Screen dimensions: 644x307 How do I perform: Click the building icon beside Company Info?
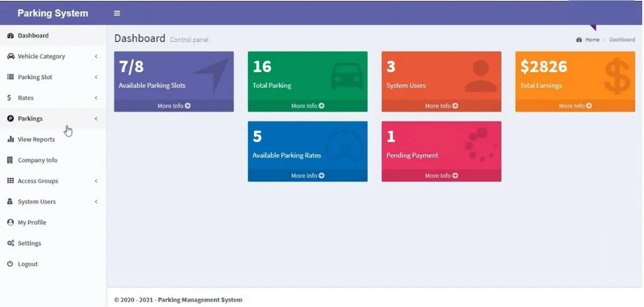tap(10, 160)
